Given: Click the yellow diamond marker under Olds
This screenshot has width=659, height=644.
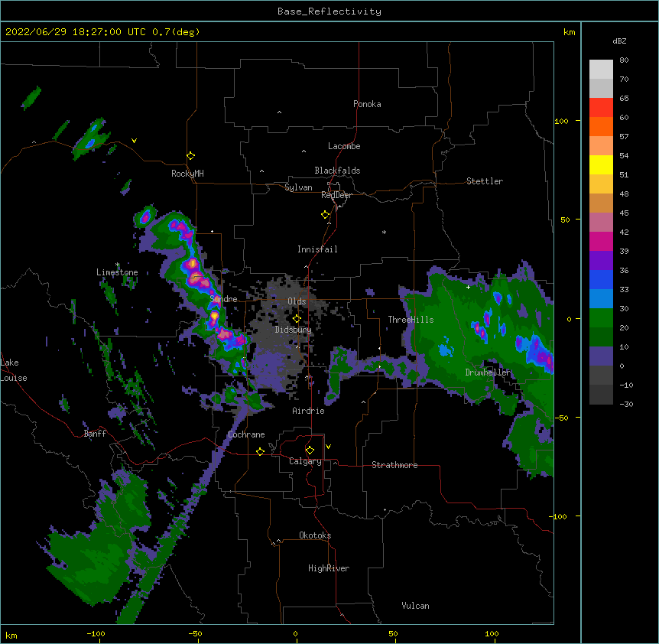Looking at the screenshot, I should [297, 319].
